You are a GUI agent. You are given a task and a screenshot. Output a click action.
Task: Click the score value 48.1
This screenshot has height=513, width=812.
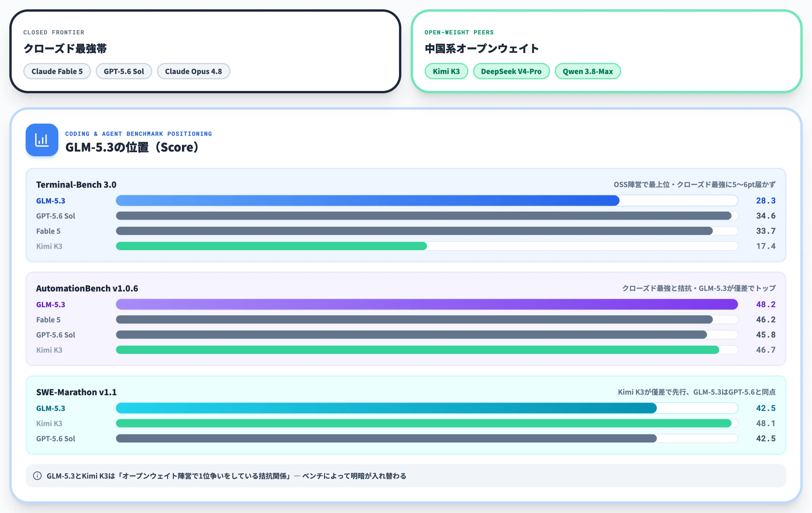(x=766, y=423)
